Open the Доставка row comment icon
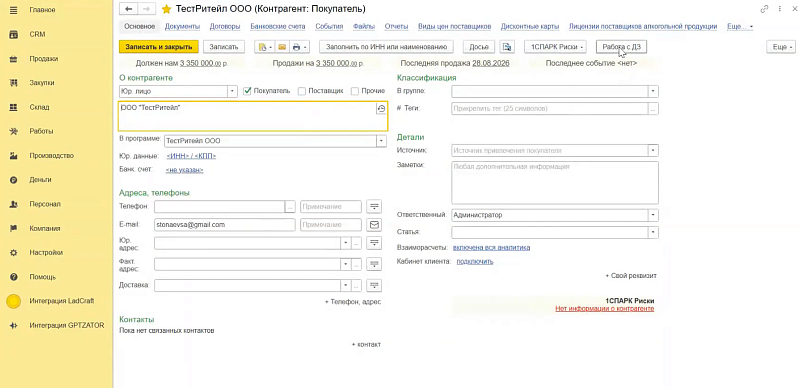The width and height of the screenshot is (799, 388). 375,285
